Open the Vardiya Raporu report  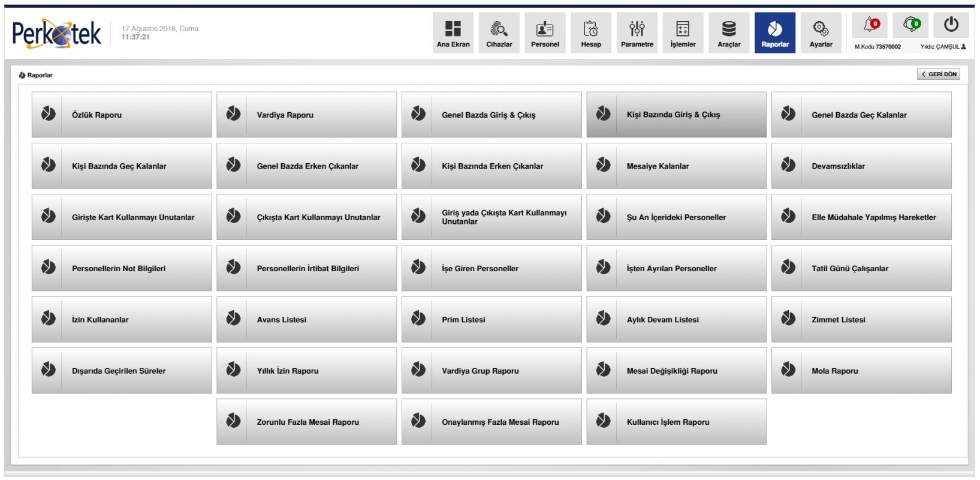307,115
